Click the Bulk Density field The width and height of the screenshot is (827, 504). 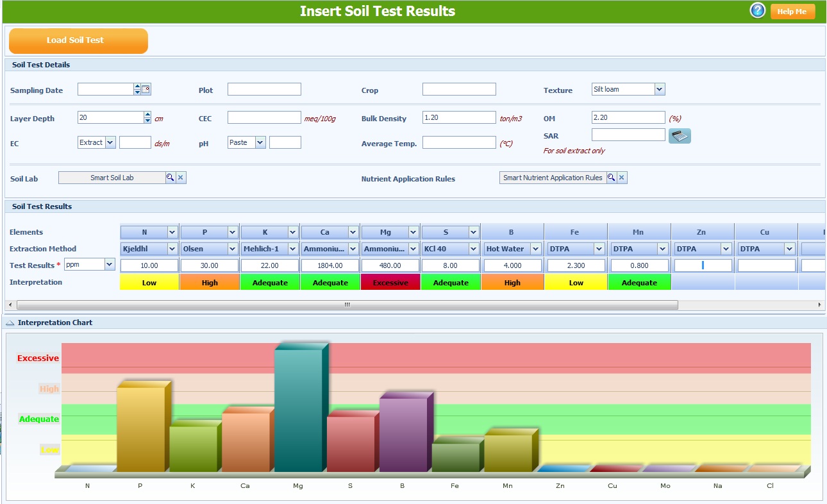[x=459, y=117]
